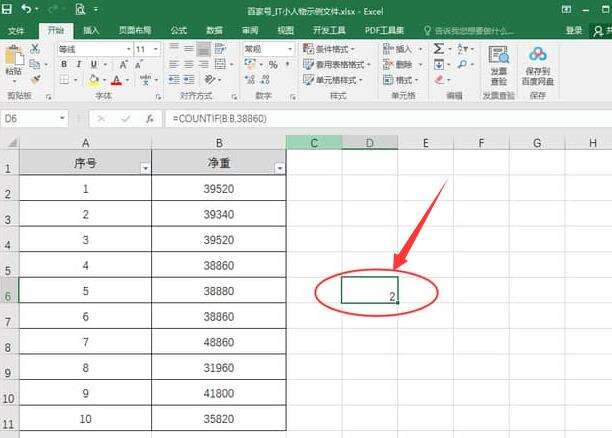Toggle Align Left

point(174,64)
